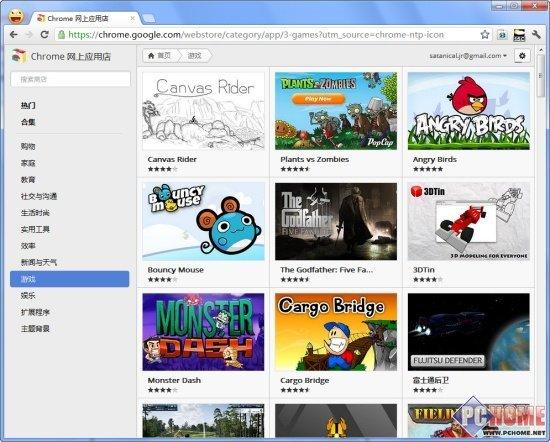
Task: Open the 社交与沟通 category
Action: pyautogui.click(x=39, y=196)
